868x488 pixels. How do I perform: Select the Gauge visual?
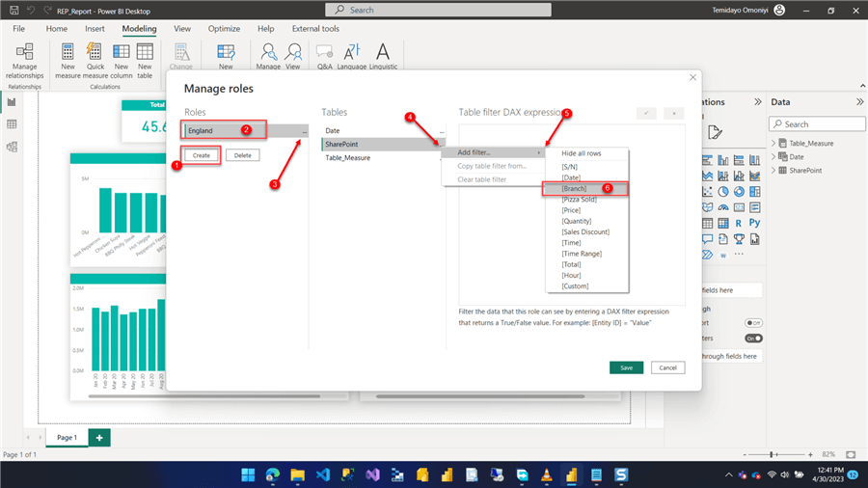pos(723,207)
